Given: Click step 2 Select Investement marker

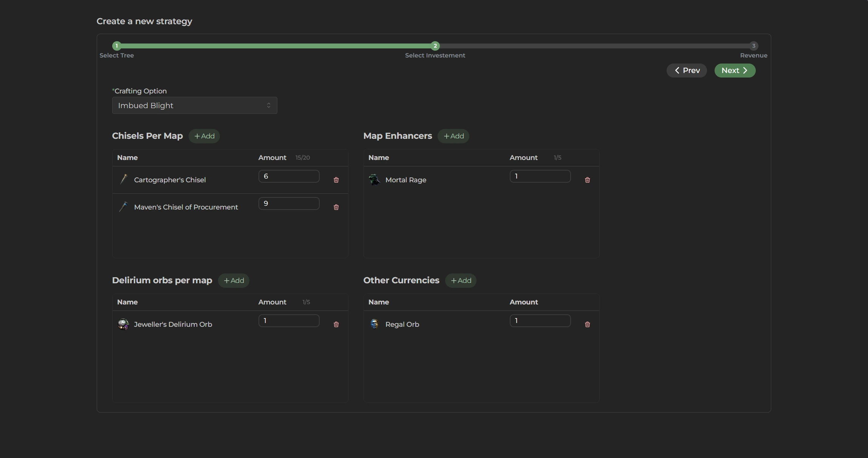Looking at the screenshot, I should pos(435,46).
